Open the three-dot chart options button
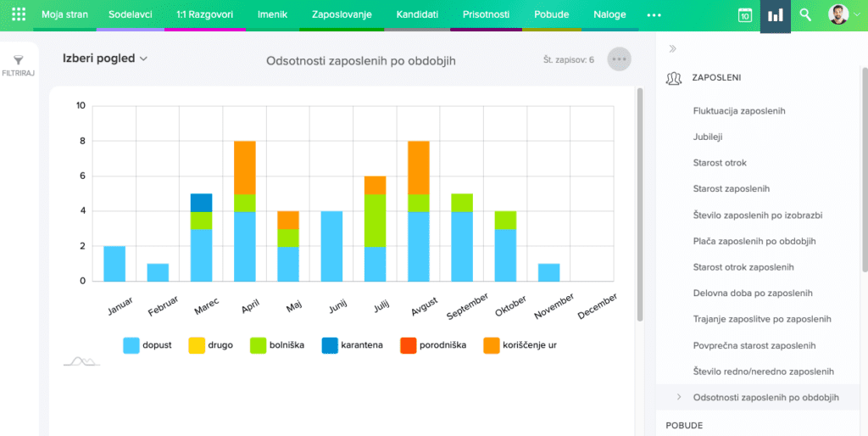This screenshot has height=436, width=868. (x=619, y=59)
